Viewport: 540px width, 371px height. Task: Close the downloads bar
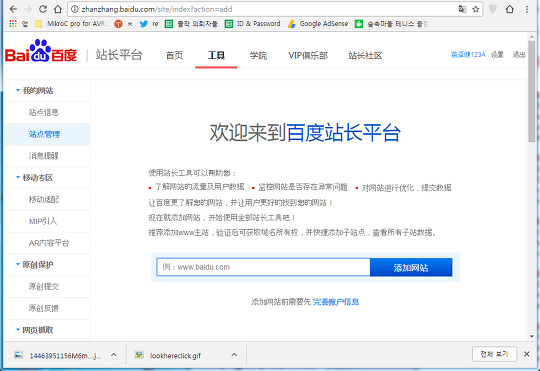pos(527,354)
